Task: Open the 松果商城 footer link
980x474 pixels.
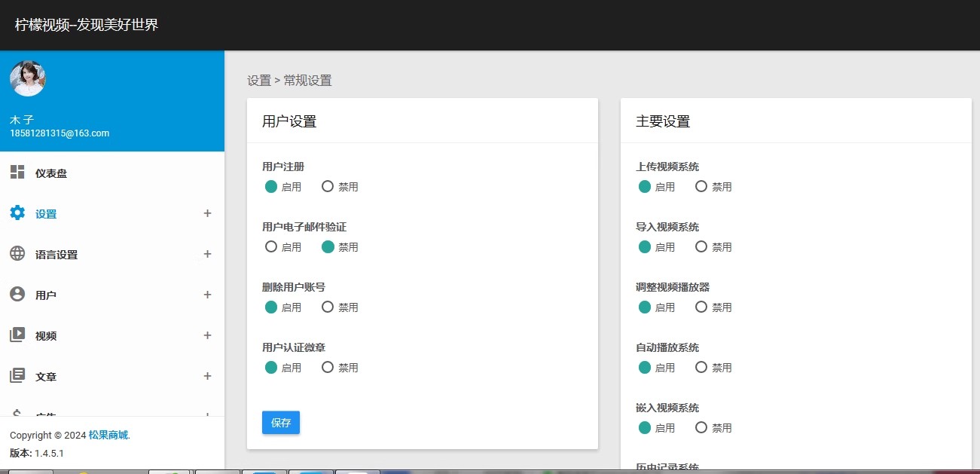Action: pyautogui.click(x=109, y=435)
